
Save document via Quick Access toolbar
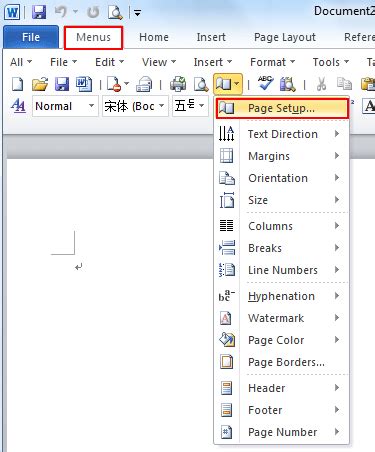coord(39,12)
